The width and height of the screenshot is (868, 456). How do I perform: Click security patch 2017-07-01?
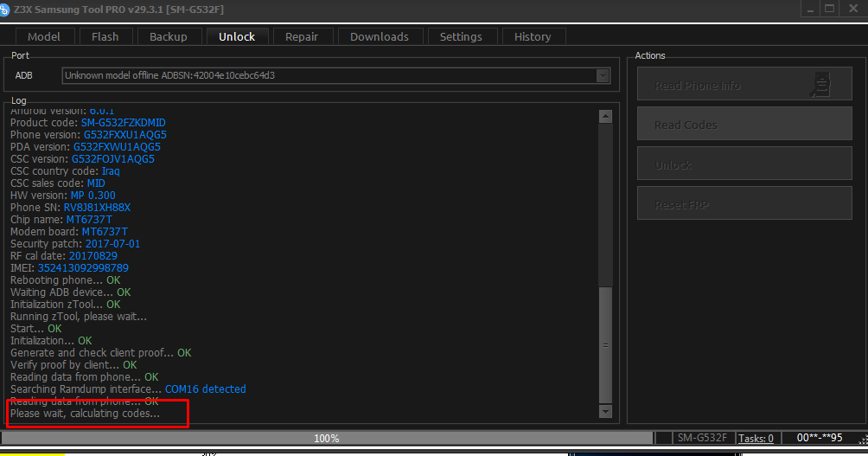(x=112, y=244)
